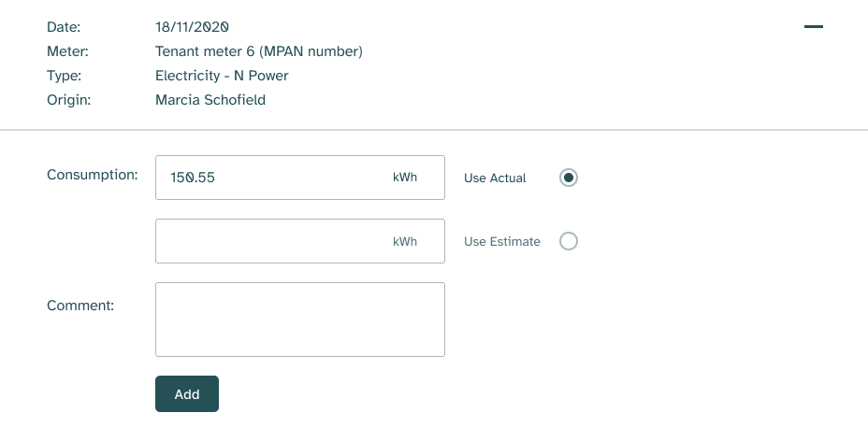Focus the Comment text box
Screen dimensions: 868x427
(x=299, y=320)
